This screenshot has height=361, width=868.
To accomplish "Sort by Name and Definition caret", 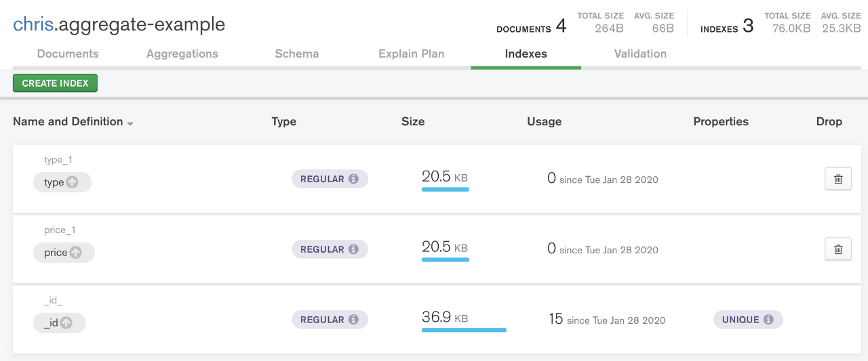I will coord(130,123).
